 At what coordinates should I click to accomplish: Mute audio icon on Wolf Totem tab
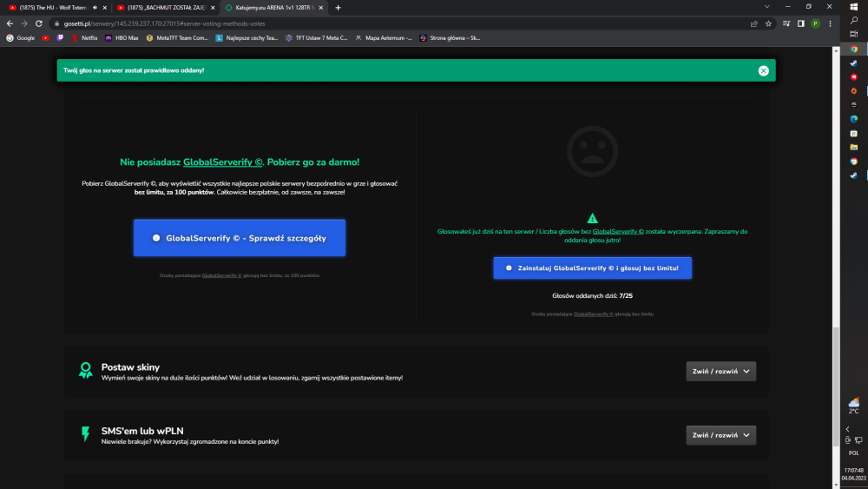[95, 8]
